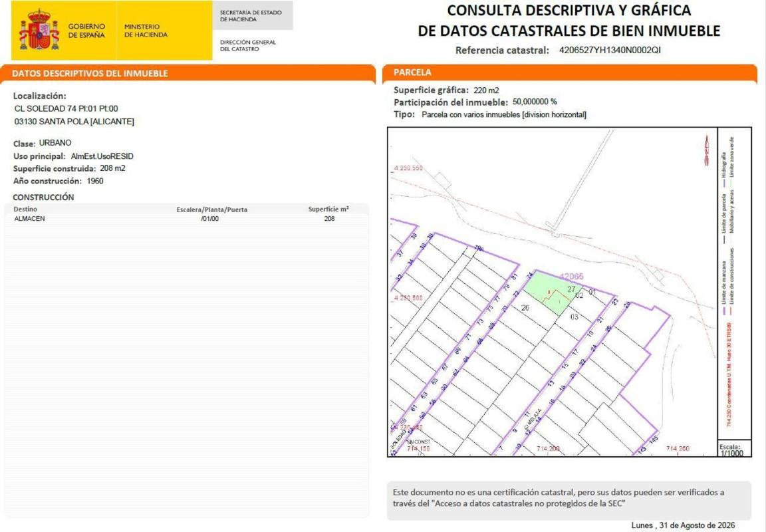Image resolution: width=766 pixels, height=532 pixels.
Task: Open the Parcela section header
Action: [x=570, y=72]
